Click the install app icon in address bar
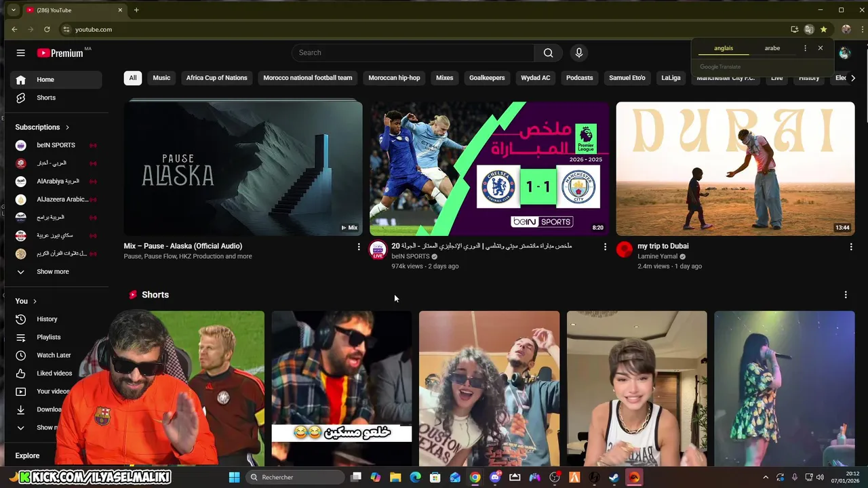This screenshot has height=488, width=868. point(794,29)
